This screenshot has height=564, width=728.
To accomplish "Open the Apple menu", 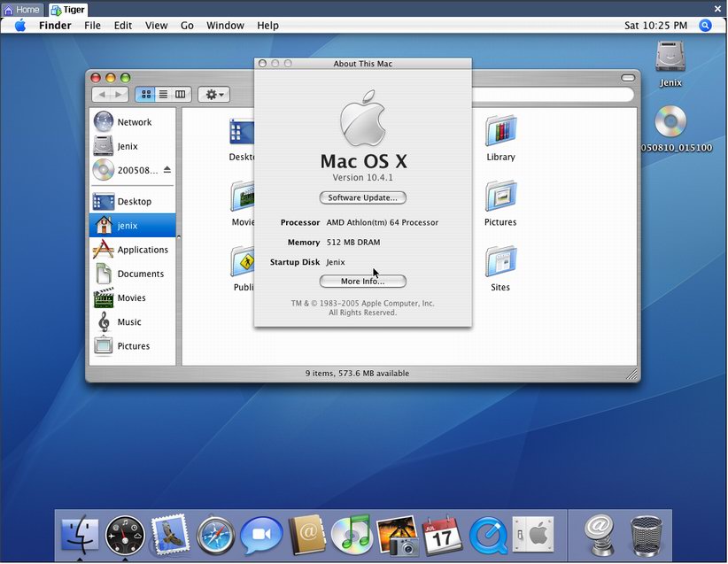I will click(x=20, y=25).
